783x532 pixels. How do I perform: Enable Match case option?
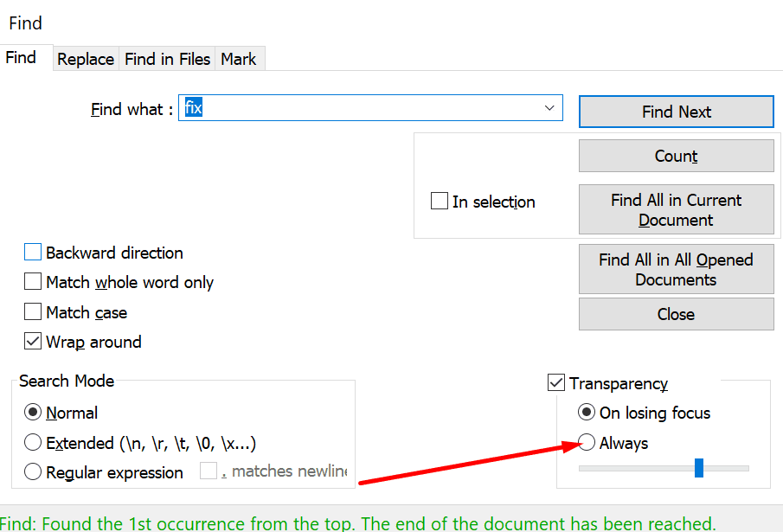pyautogui.click(x=32, y=311)
